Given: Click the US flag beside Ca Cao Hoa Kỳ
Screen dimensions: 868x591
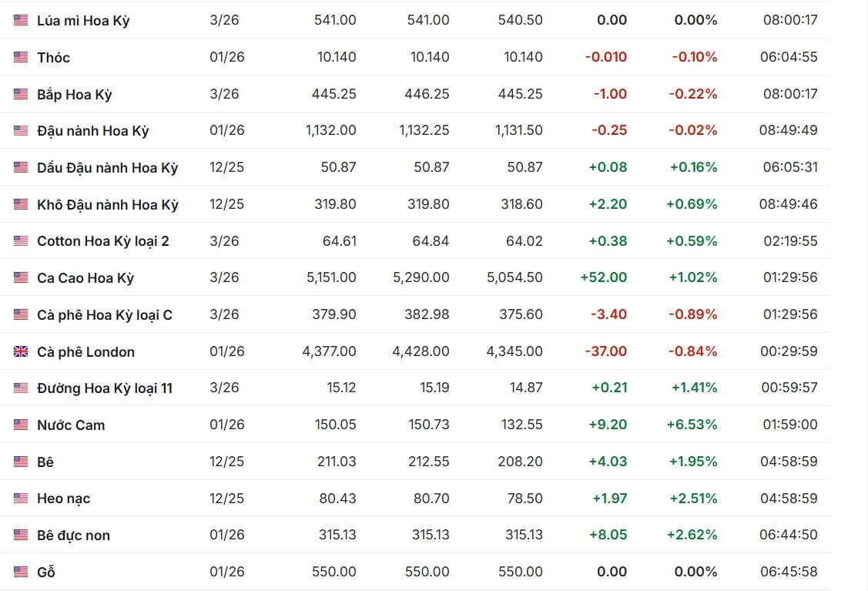Looking at the screenshot, I should [x=21, y=277].
